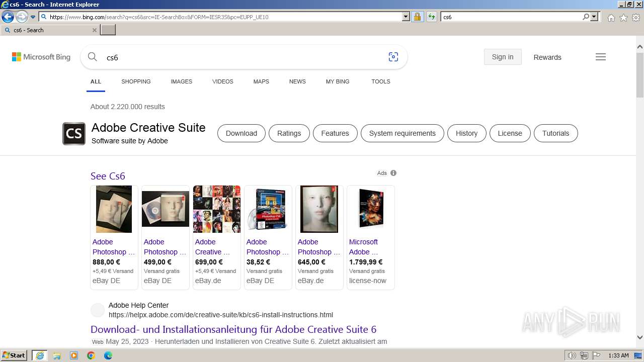Refresh the page using the green arrows icon
Screen dimensions: 644x362
click(x=432, y=17)
